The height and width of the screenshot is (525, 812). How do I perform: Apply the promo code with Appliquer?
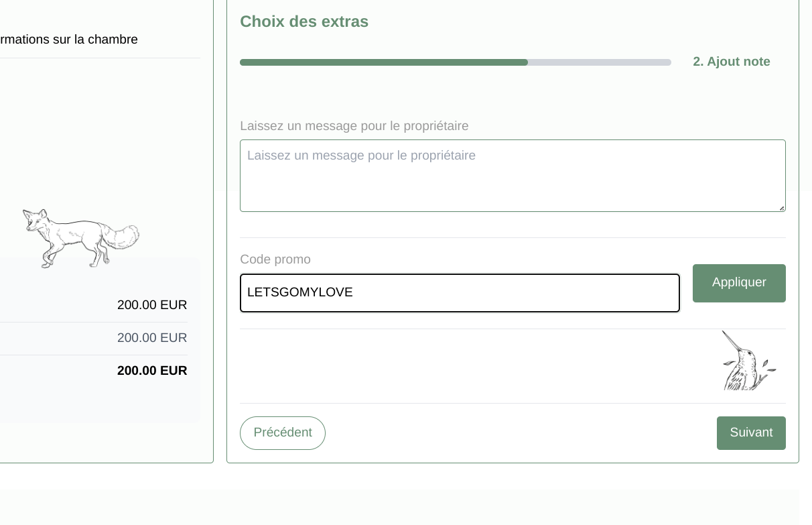pyautogui.click(x=739, y=283)
